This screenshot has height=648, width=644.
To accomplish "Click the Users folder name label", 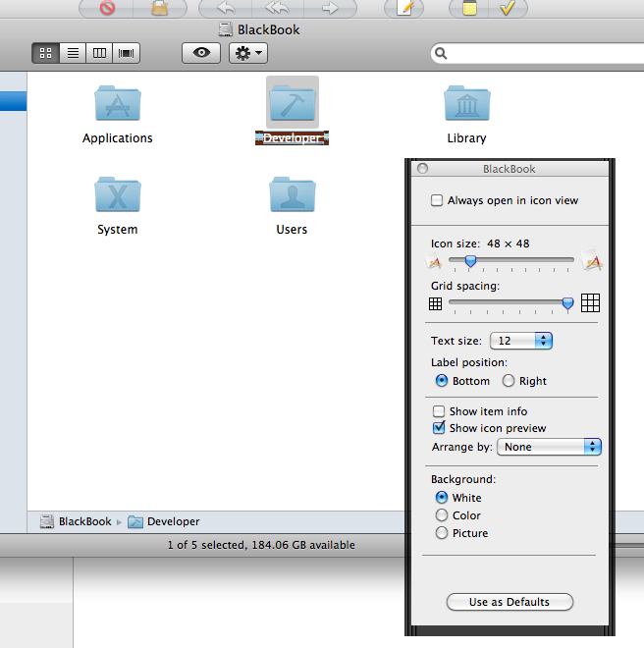I will 292,230.
